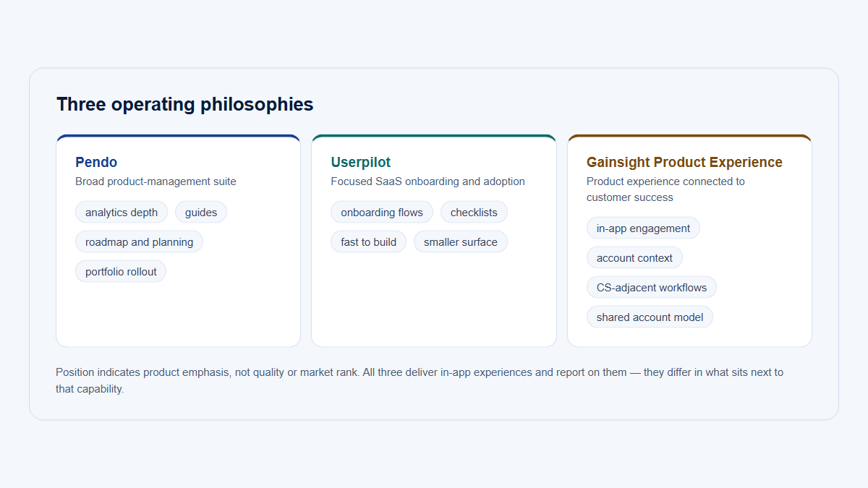The height and width of the screenshot is (488, 868).
Task: Click the footnote about product emphasis
Action: click(420, 380)
